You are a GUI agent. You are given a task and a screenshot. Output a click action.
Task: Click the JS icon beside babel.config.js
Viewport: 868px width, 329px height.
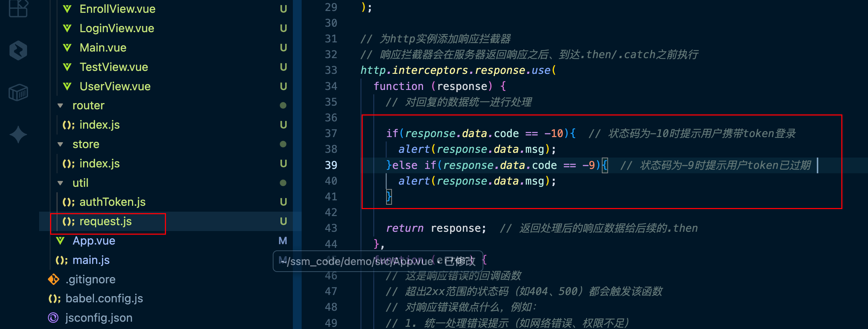point(54,299)
